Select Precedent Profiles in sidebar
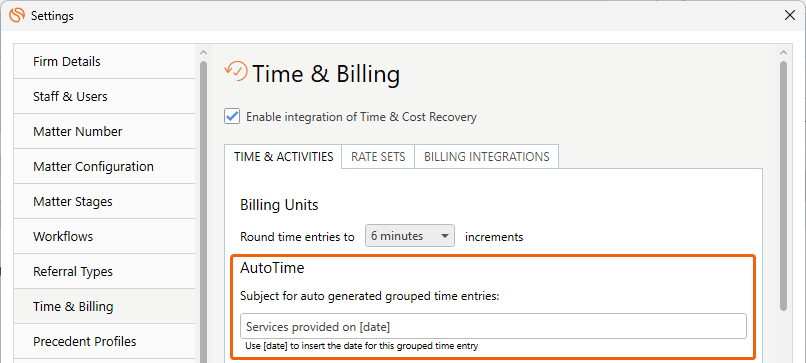This screenshot has width=806, height=363. pyautogui.click(x=104, y=341)
